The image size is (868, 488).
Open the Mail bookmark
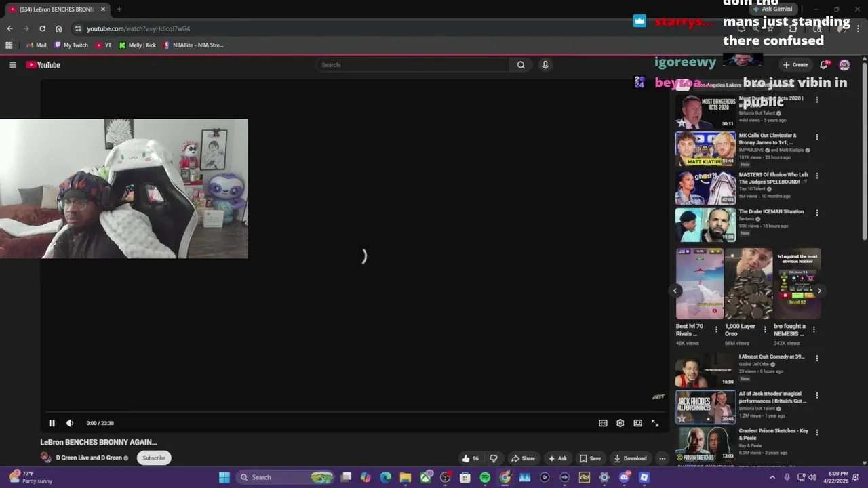36,45
